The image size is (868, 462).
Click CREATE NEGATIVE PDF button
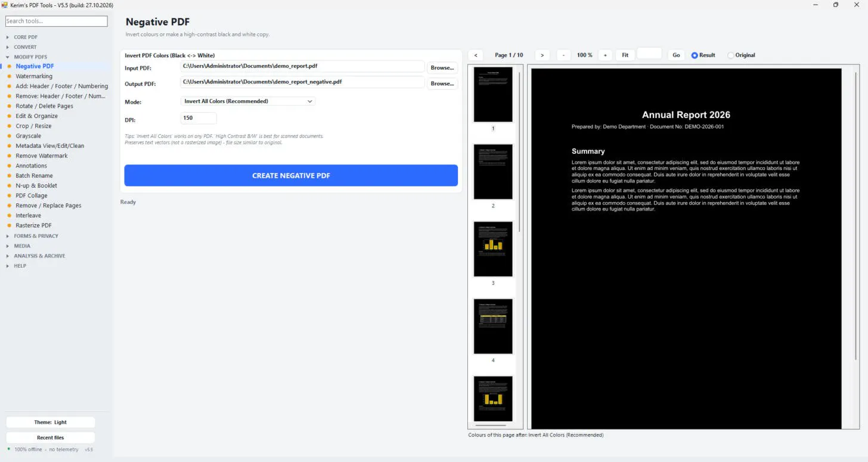tap(291, 175)
